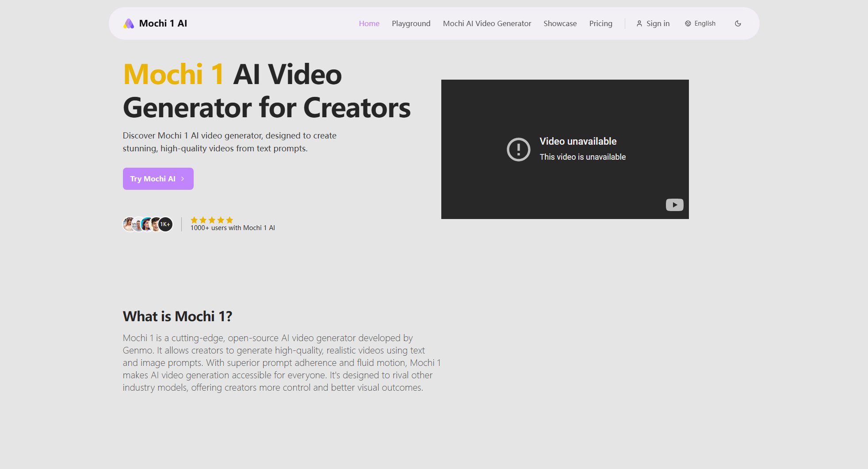Click the 'What is Mochi 1?' heading
Image resolution: width=868 pixels, height=469 pixels.
click(177, 316)
